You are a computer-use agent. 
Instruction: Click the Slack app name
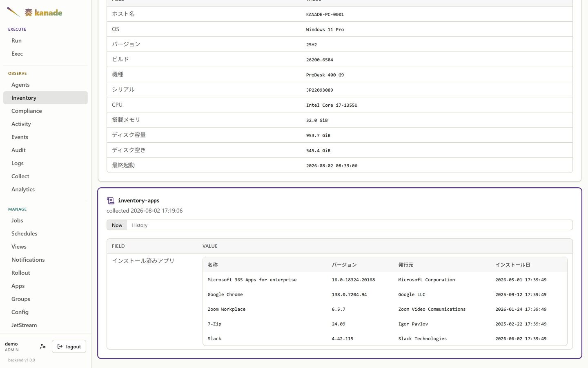(x=214, y=339)
